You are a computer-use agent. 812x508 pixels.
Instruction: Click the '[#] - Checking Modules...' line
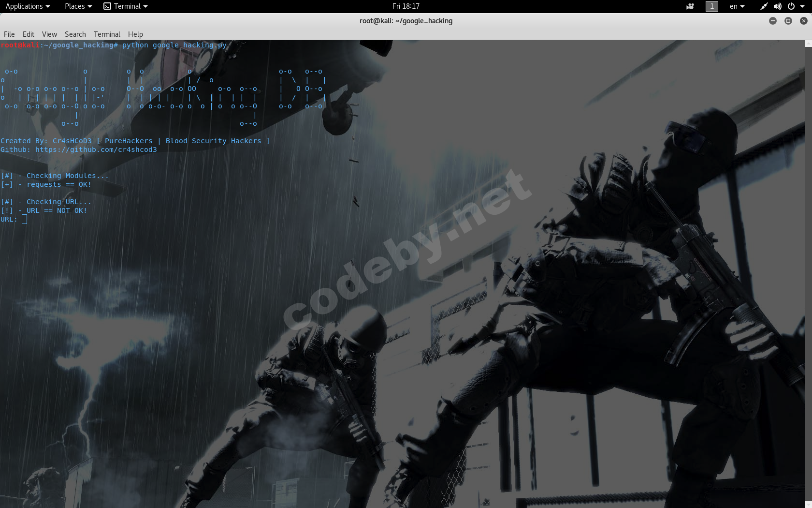coord(55,176)
